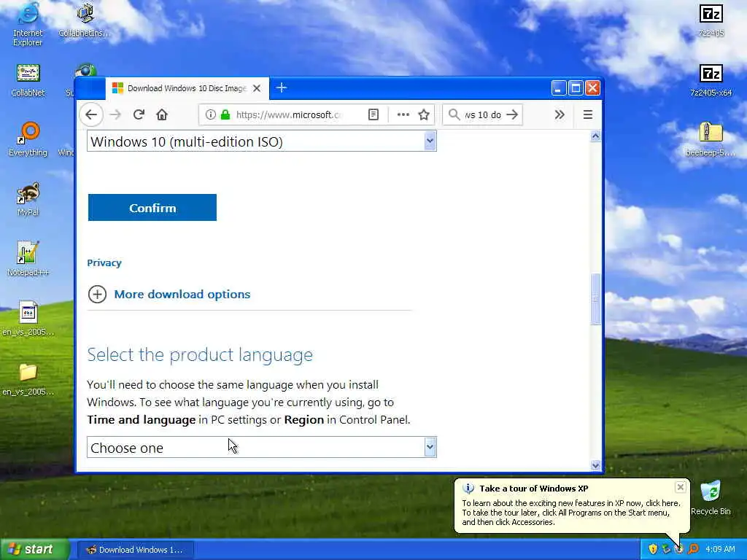This screenshot has width=747, height=560.
Task: Select the MyPal desktop shortcut
Action: tap(28, 199)
